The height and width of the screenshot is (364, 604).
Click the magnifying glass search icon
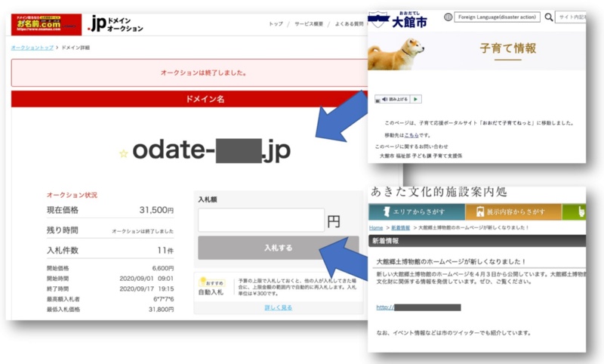coord(549,17)
